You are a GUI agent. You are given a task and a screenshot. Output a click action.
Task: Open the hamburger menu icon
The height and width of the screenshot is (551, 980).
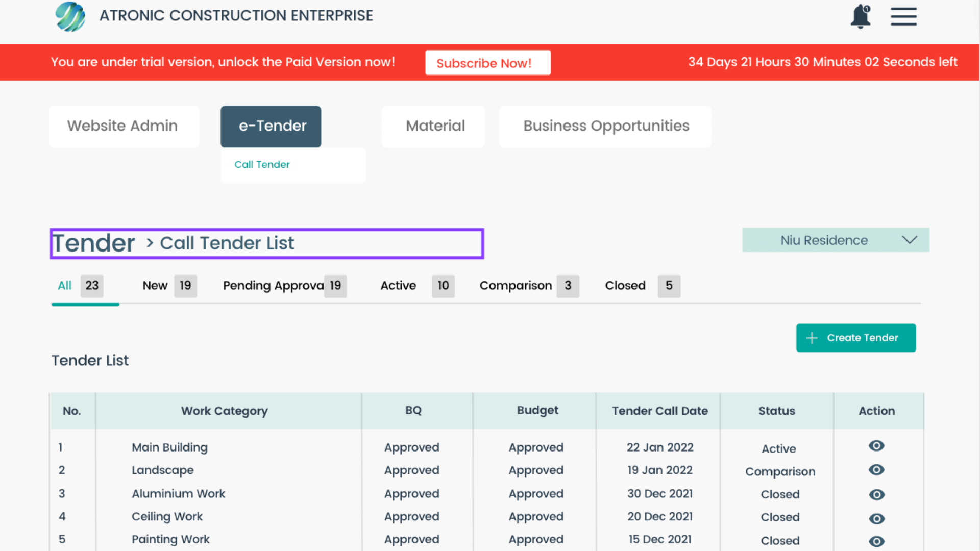(903, 16)
